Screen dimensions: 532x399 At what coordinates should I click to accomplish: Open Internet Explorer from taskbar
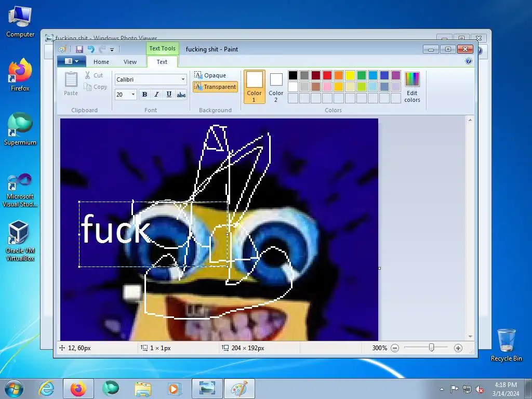46,389
